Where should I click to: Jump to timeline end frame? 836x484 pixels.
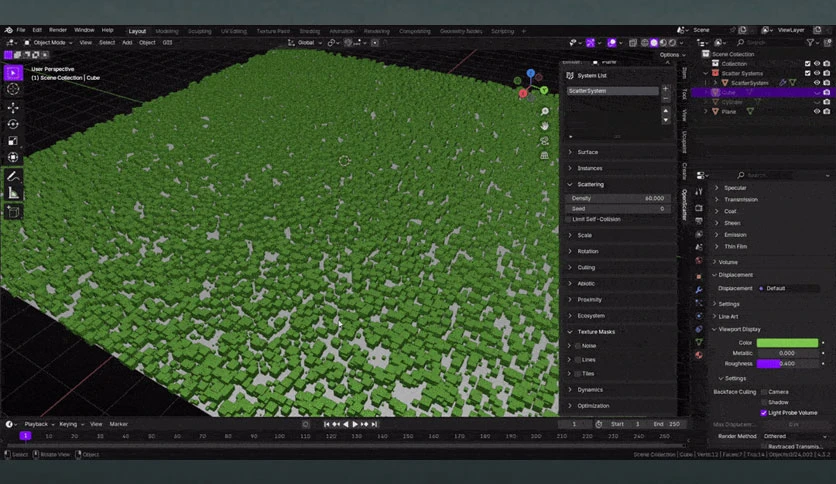pyautogui.click(x=375, y=424)
